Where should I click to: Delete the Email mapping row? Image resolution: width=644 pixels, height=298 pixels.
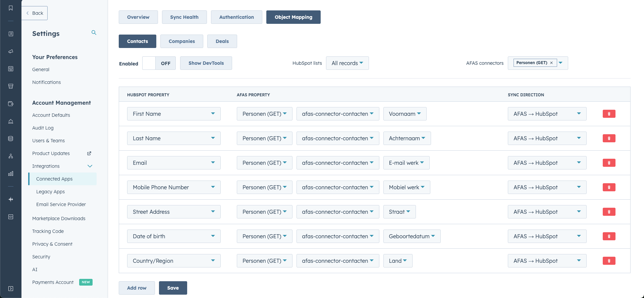point(609,163)
